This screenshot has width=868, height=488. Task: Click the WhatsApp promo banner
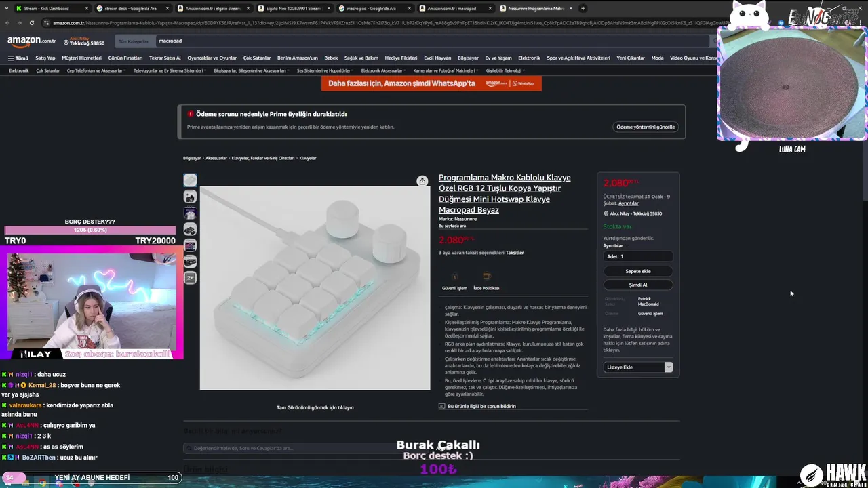431,83
